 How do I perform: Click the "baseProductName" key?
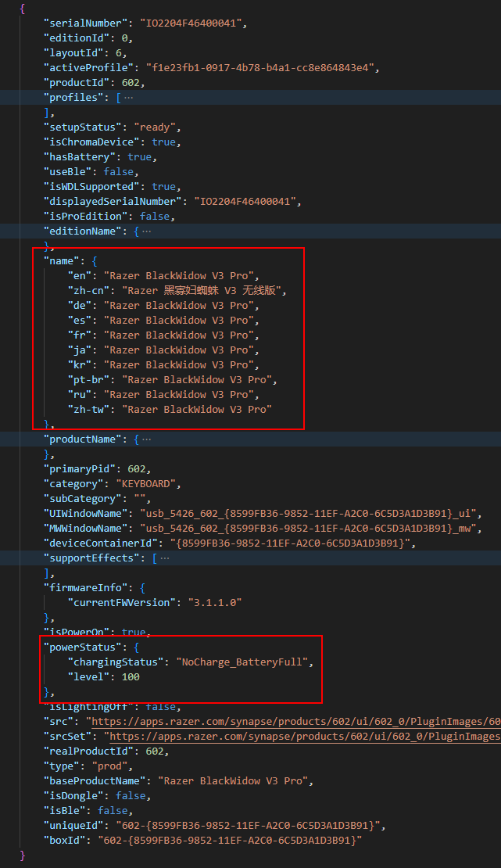pos(95,780)
